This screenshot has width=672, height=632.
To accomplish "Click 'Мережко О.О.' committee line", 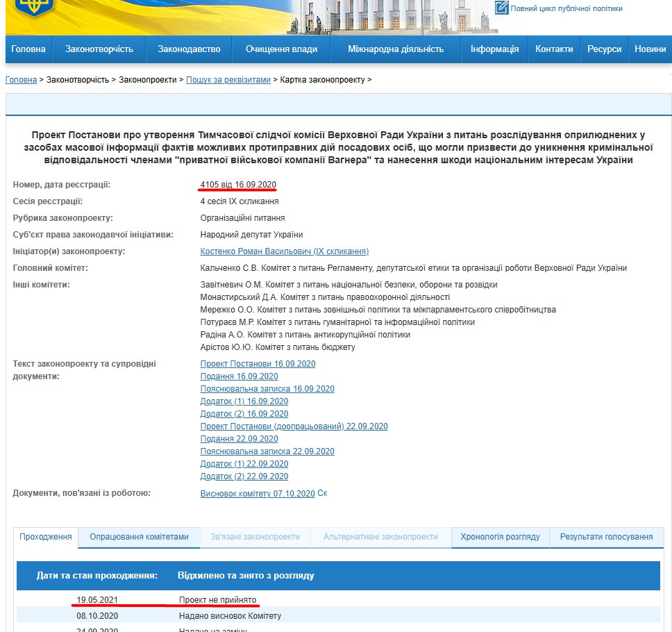I will [378, 310].
